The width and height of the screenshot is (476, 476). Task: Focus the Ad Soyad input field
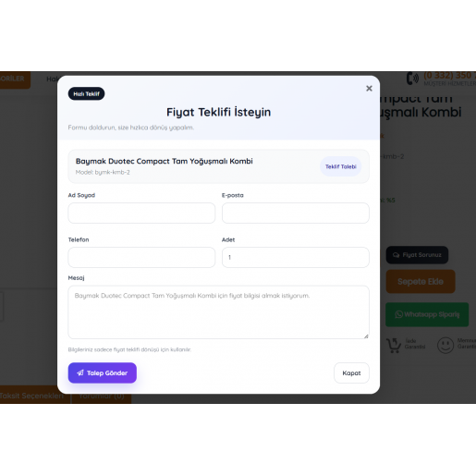(141, 213)
